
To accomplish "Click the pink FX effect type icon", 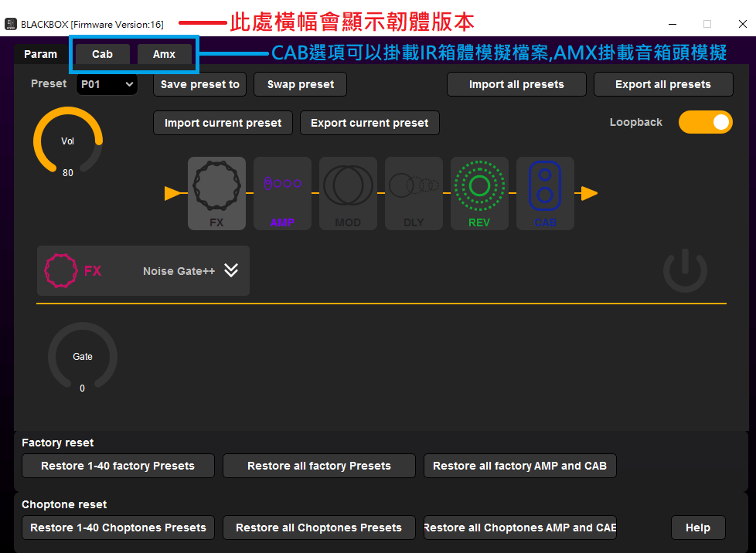I will click(60, 271).
